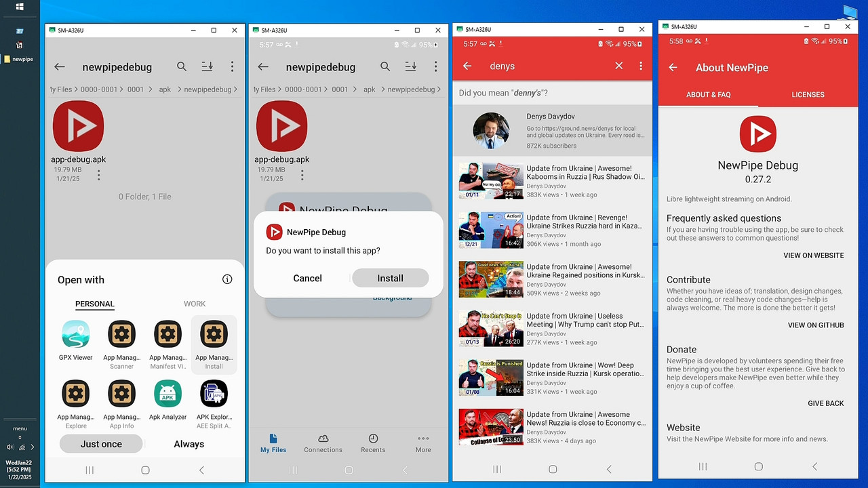Cancel the NewPipe Debug install
The height and width of the screenshot is (488, 868).
(x=307, y=278)
